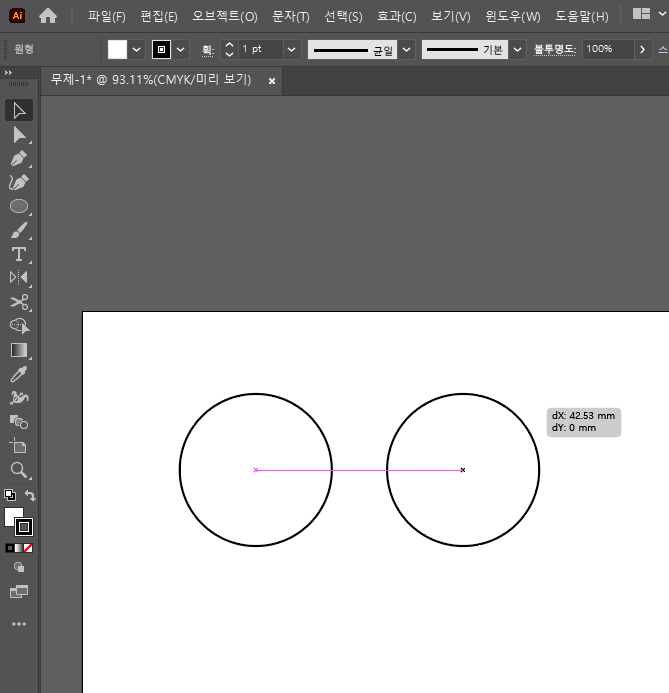Select the Paintbrush tool
669x693 pixels.
19,230
